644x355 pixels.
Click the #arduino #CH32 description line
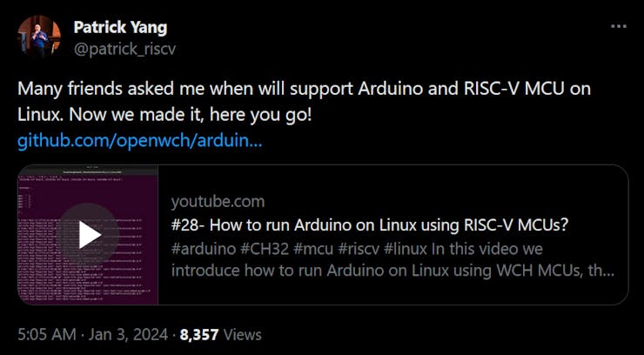(357, 249)
